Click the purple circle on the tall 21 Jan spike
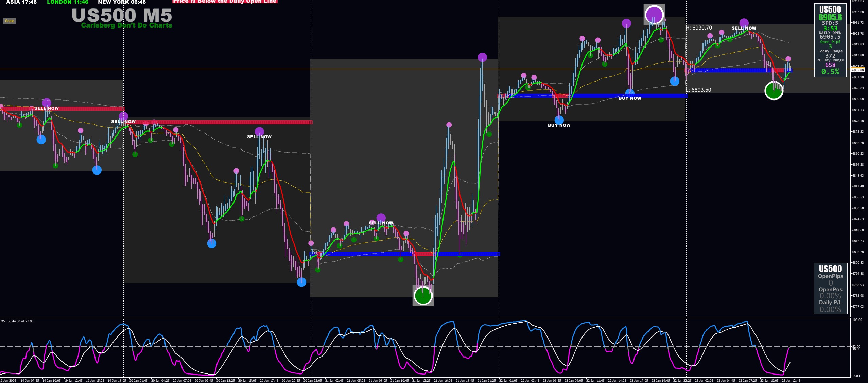 click(x=482, y=57)
